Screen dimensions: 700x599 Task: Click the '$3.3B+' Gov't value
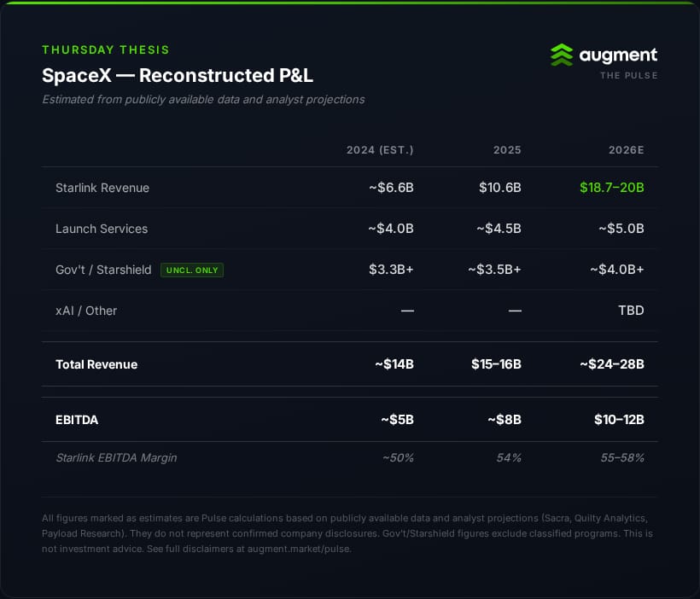pos(391,270)
